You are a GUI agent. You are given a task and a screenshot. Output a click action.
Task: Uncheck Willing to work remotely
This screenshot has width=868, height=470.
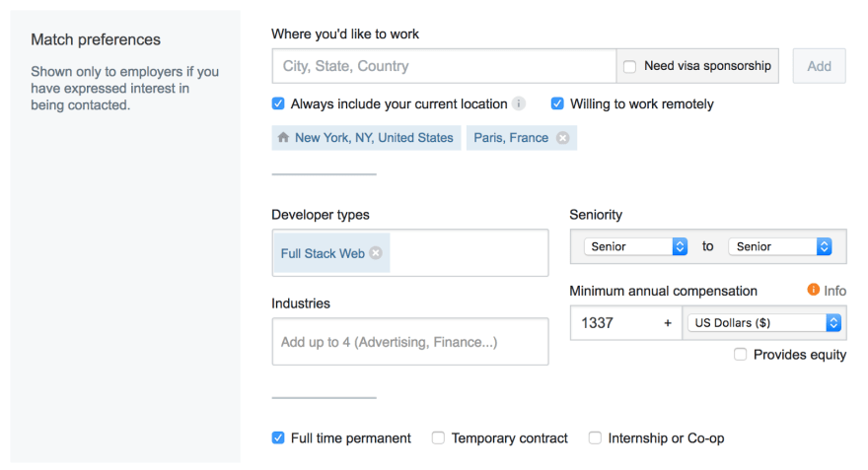[557, 103]
